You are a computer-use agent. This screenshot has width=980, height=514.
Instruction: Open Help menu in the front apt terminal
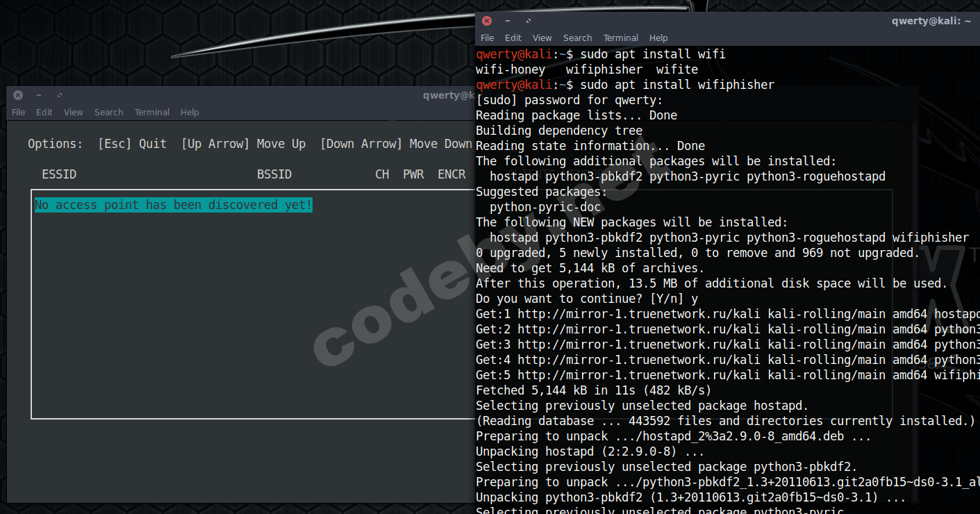[658, 38]
